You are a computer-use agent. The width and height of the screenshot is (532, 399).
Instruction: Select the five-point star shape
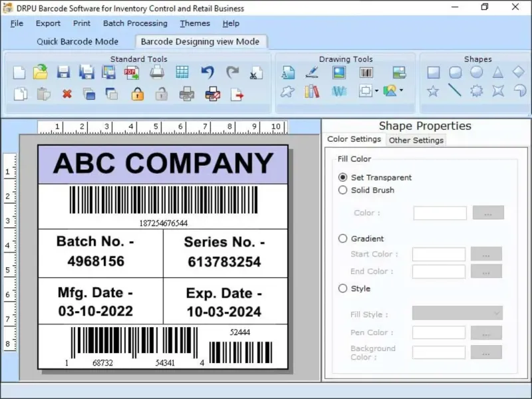coord(433,91)
